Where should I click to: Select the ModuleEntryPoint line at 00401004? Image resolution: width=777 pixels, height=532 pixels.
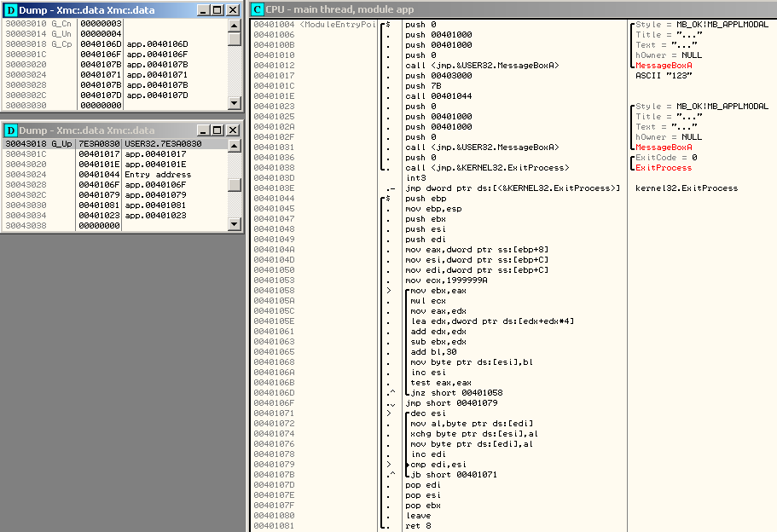[x=444, y=25]
